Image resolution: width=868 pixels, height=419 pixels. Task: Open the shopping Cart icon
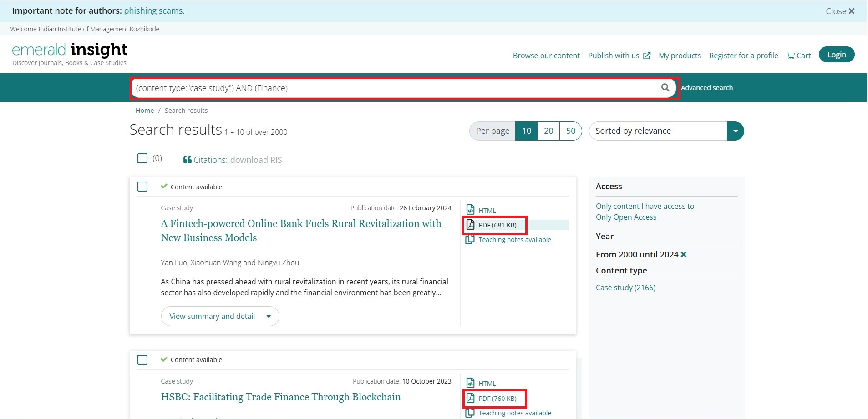791,56
